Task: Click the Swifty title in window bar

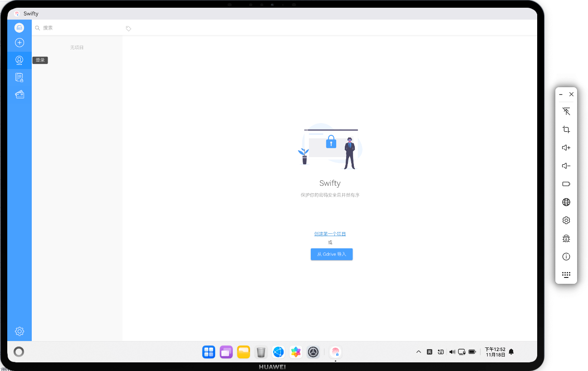Action: tap(31, 14)
